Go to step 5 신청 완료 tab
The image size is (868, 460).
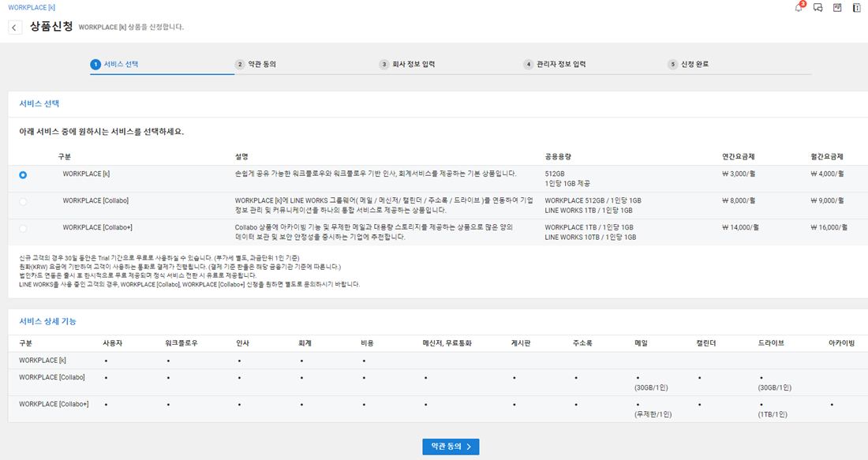point(688,64)
